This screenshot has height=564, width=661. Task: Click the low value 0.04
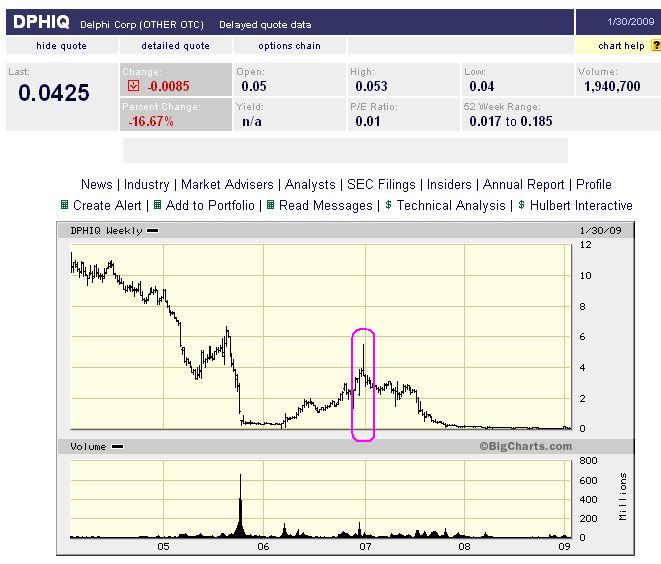(481, 86)
